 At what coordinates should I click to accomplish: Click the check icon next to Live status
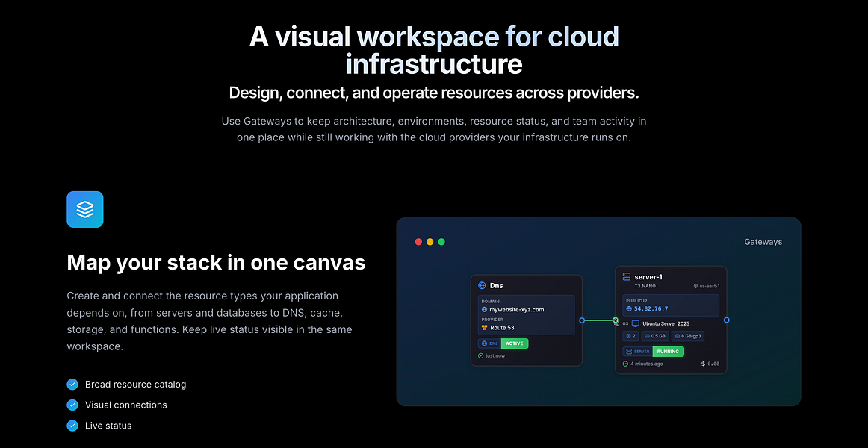point(72,426)
